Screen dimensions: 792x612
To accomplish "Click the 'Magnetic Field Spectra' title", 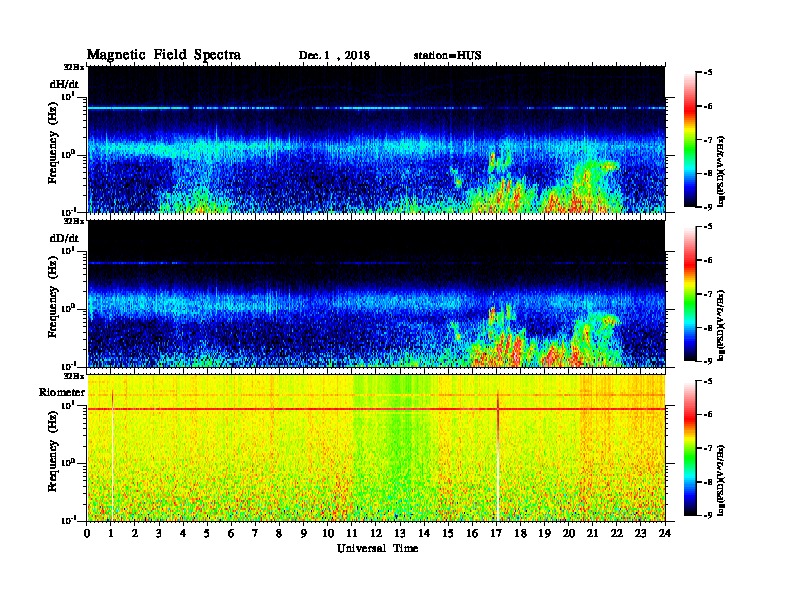I will tap(164, 55).
